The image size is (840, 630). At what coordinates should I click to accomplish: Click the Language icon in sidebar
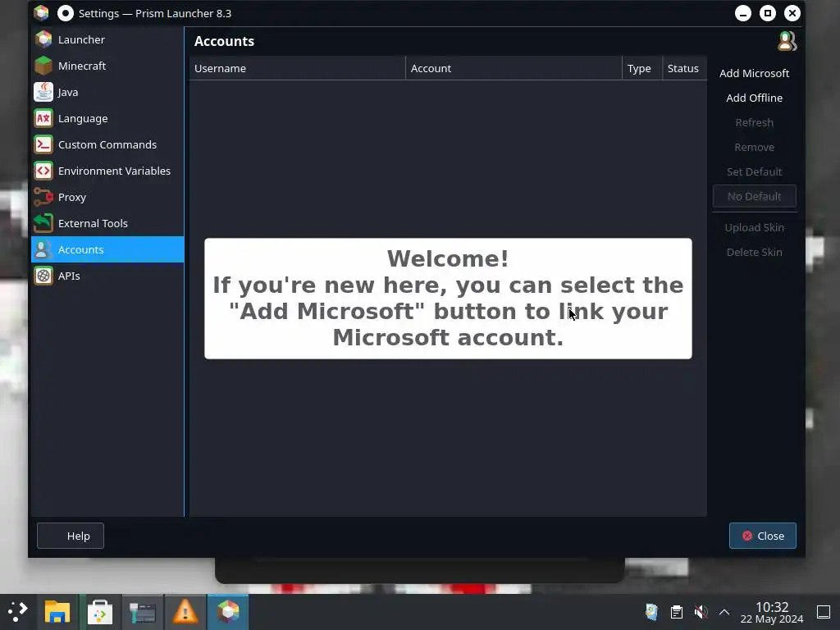pos(43,118)
